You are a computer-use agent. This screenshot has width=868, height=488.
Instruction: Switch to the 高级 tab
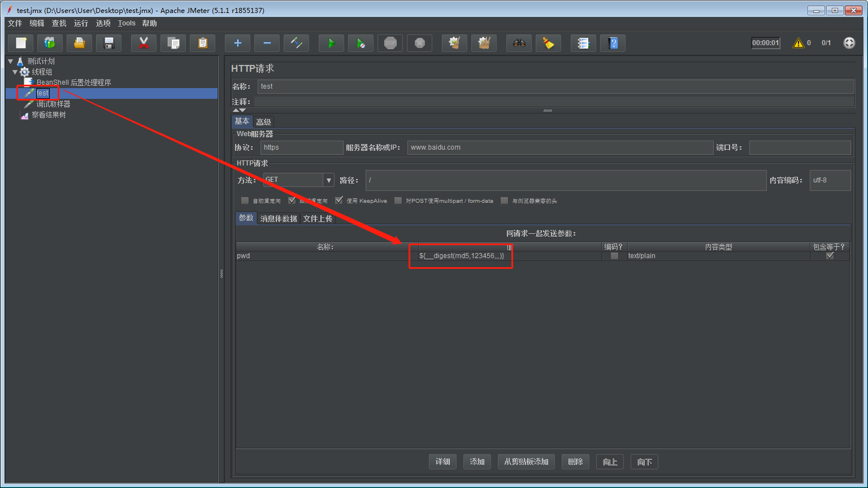[263, 122]
